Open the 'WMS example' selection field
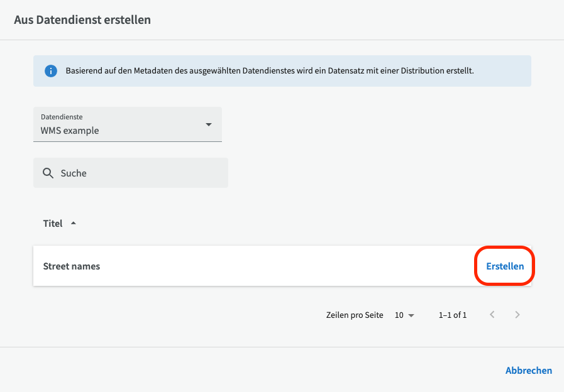Viewport: 564px width, 392px height. pos(119,131)
